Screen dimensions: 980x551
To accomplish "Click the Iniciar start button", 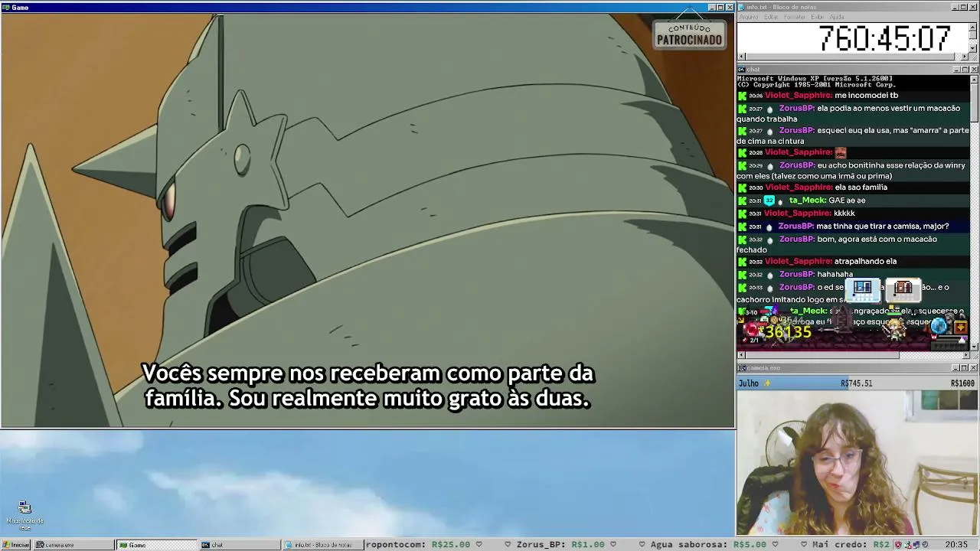I will click(15, 545).
